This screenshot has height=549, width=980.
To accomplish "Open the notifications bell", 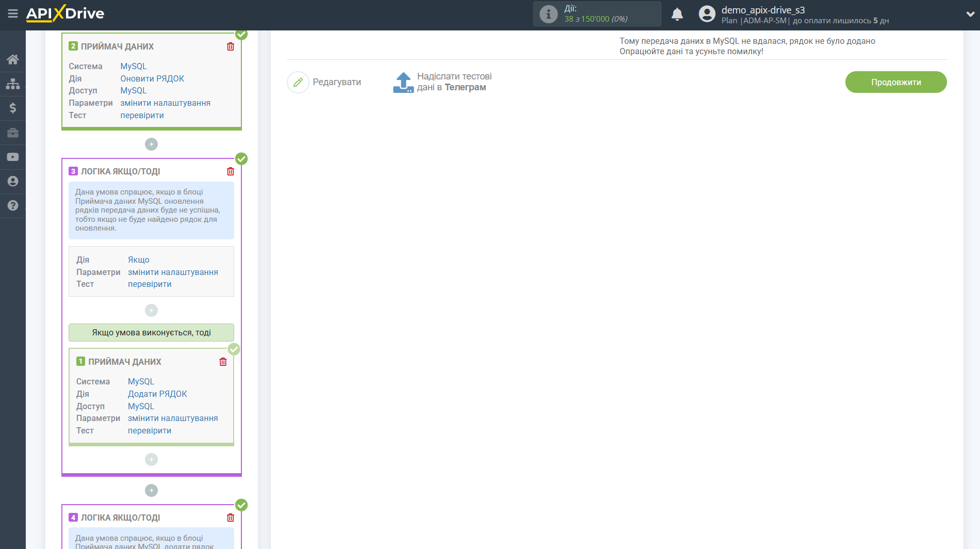I will coord(677,14).
